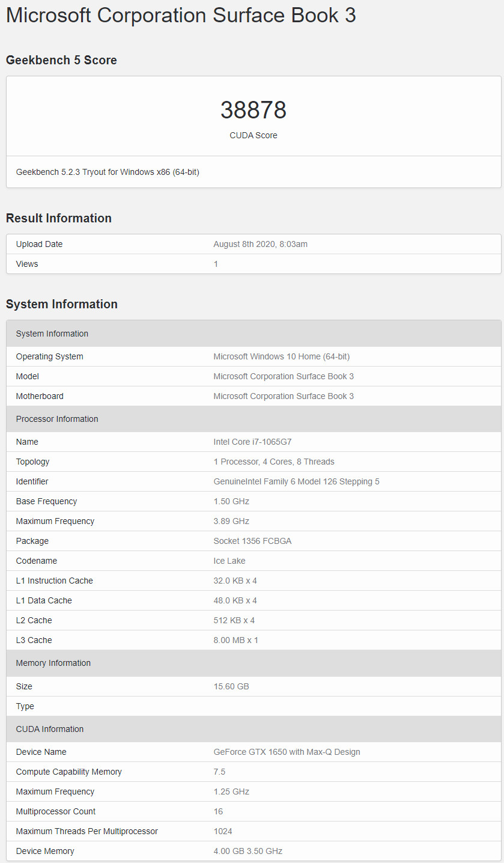Viewport: 504px width, 863px height.
Task: Click the Maximum Frequency 3.89 GHz value
Action: click(231, 521)
